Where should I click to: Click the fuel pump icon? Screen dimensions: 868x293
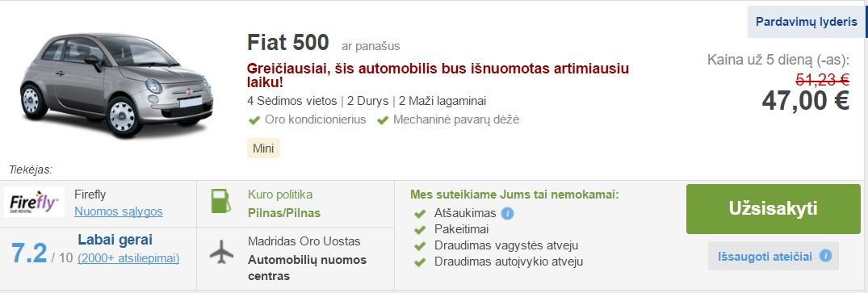(x=221, y=201)
